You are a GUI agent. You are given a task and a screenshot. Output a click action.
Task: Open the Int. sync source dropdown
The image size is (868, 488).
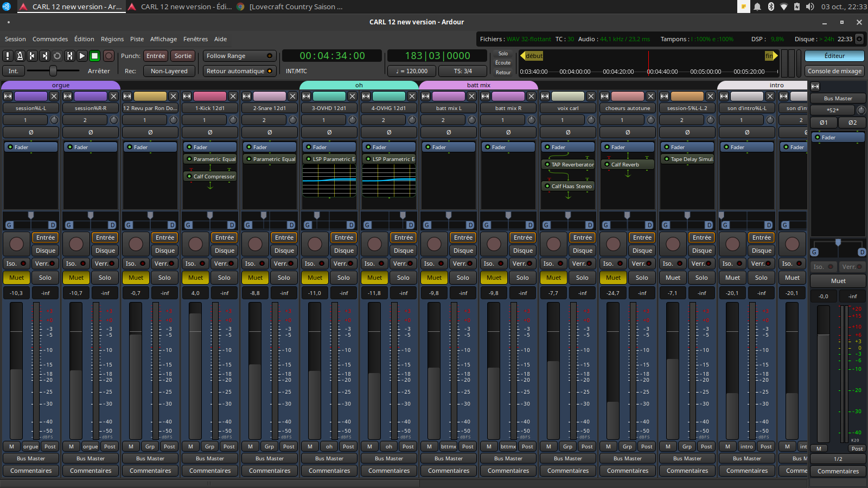pyautogui.click(x=13, y=71)
